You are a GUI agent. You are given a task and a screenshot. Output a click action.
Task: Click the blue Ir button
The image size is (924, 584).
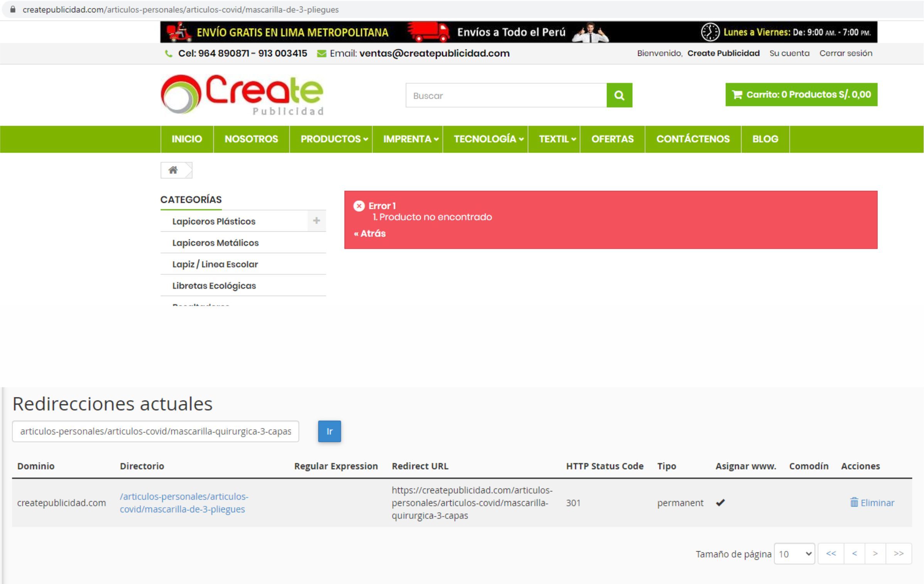pos(329,431)
